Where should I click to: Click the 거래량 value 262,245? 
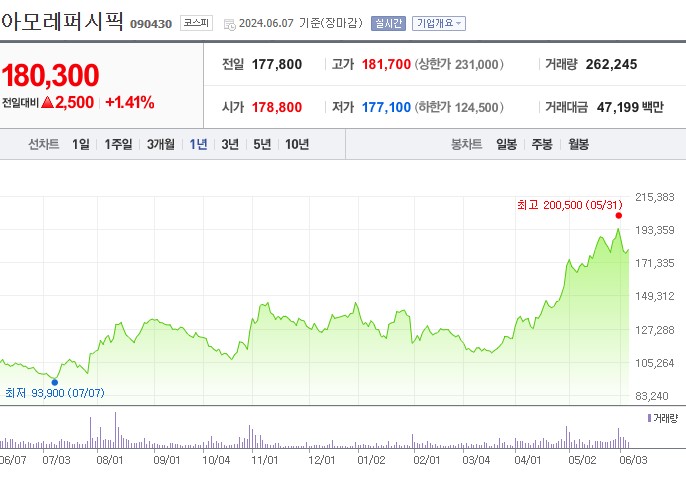611,64
